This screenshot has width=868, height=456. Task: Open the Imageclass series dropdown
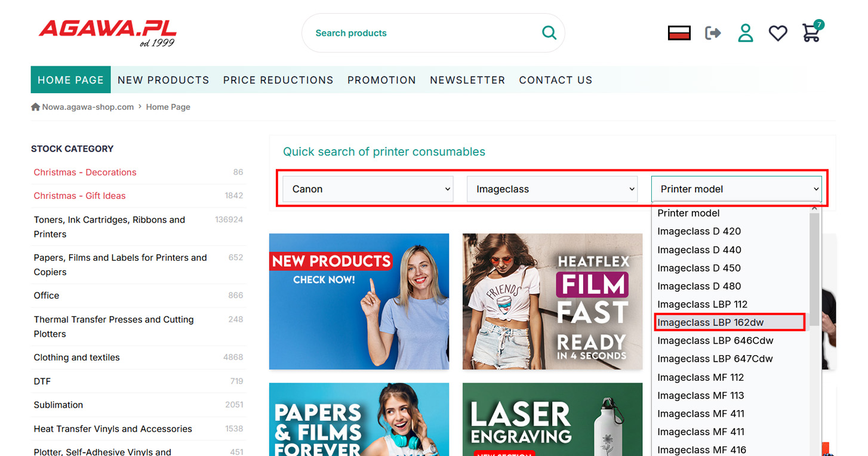(552, 189)
